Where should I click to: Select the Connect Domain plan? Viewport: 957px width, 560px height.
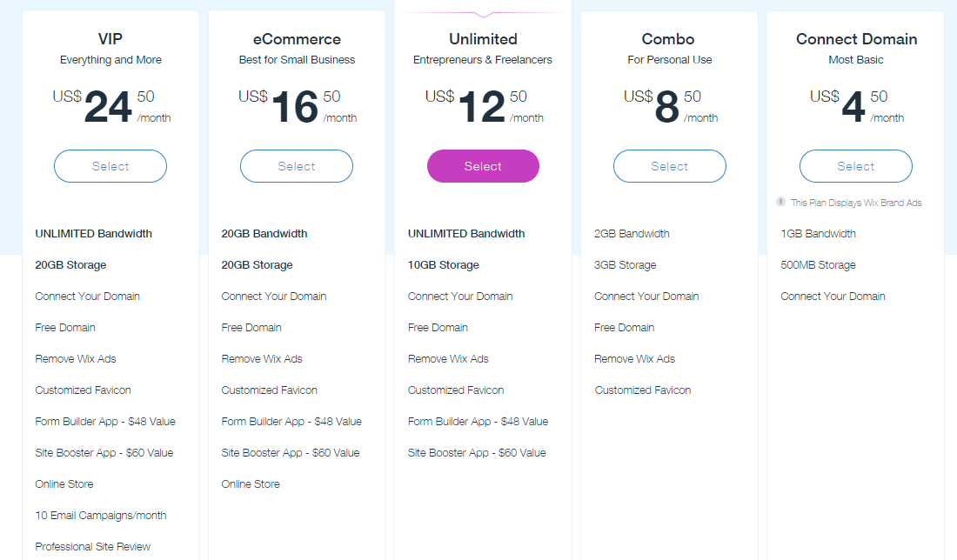pyautogui.click(x=855, y=166)
